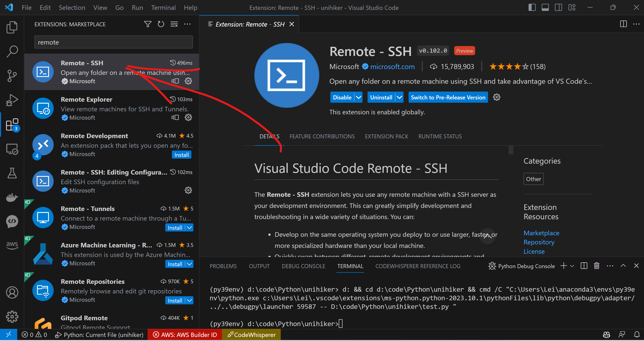
Task: Open notifications bell in status bar
Action: point(637,335)
